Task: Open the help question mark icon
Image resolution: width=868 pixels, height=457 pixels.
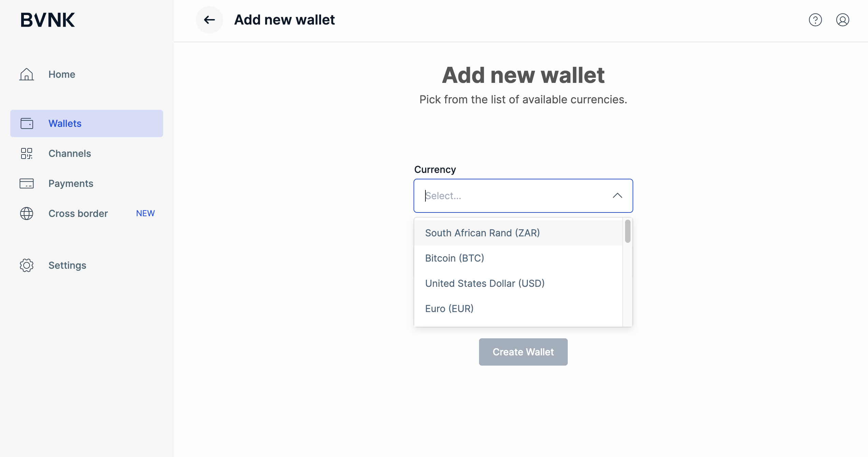Action: pos(815,20)
